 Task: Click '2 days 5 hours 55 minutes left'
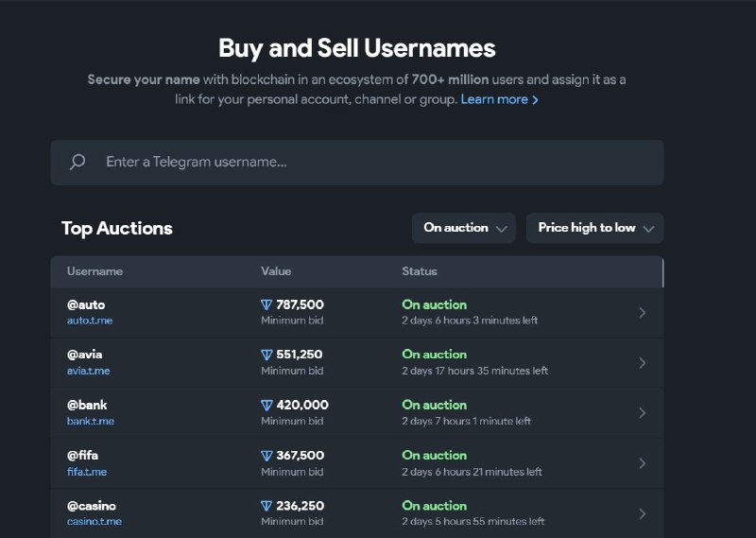[473, 521]
